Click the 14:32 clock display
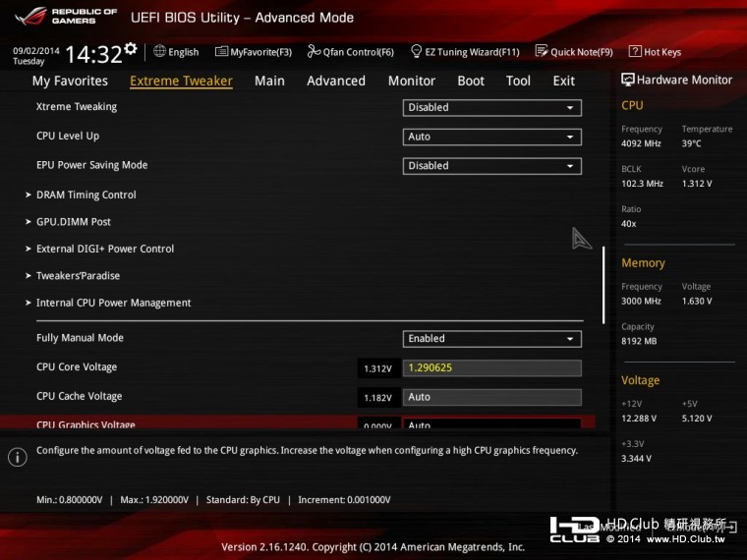The image size is (747, 560). [93, 54]
